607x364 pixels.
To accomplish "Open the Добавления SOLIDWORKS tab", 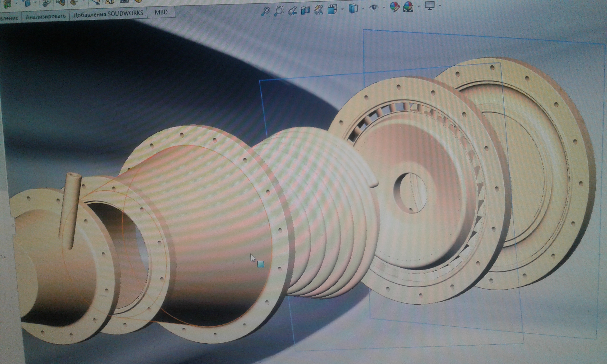I will pos(108,14).
